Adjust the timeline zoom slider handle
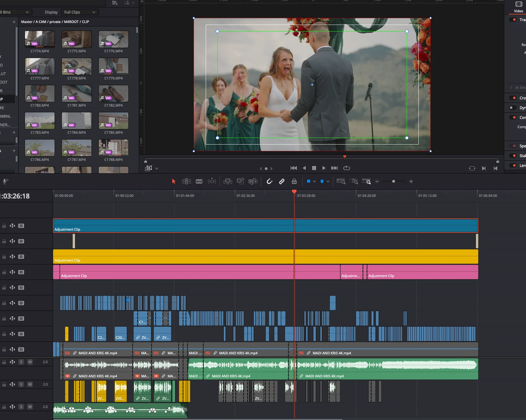This screenshot has height=420, width=526. (x=393, y=181)
